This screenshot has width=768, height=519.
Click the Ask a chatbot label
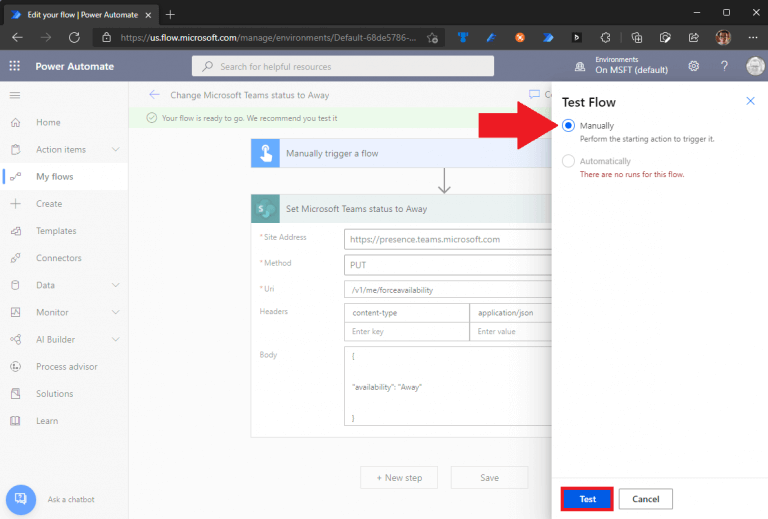[x=71, y=499]
